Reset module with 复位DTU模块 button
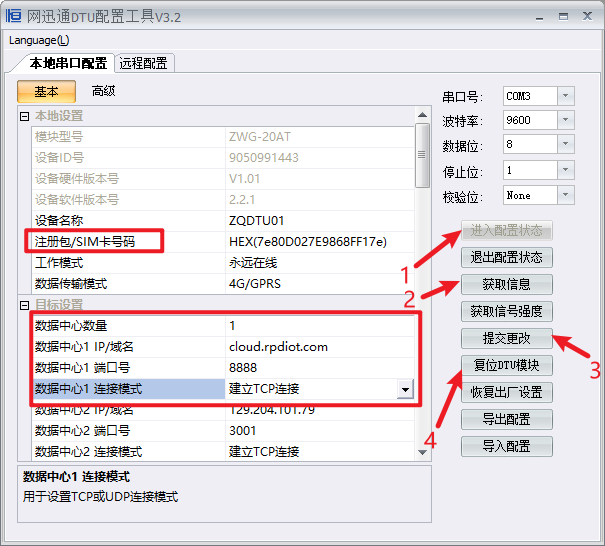Screen dimensions: 605x546 [507, 365]
